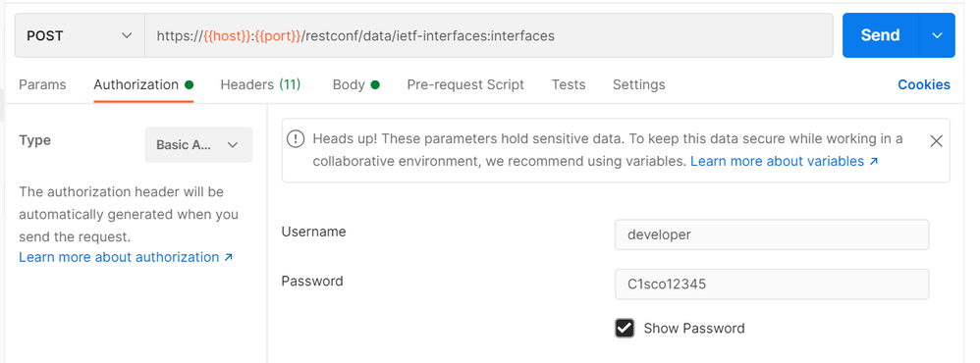Open the Settings tab
This screenshot has width=980, height=363.
tap(638, 85)
